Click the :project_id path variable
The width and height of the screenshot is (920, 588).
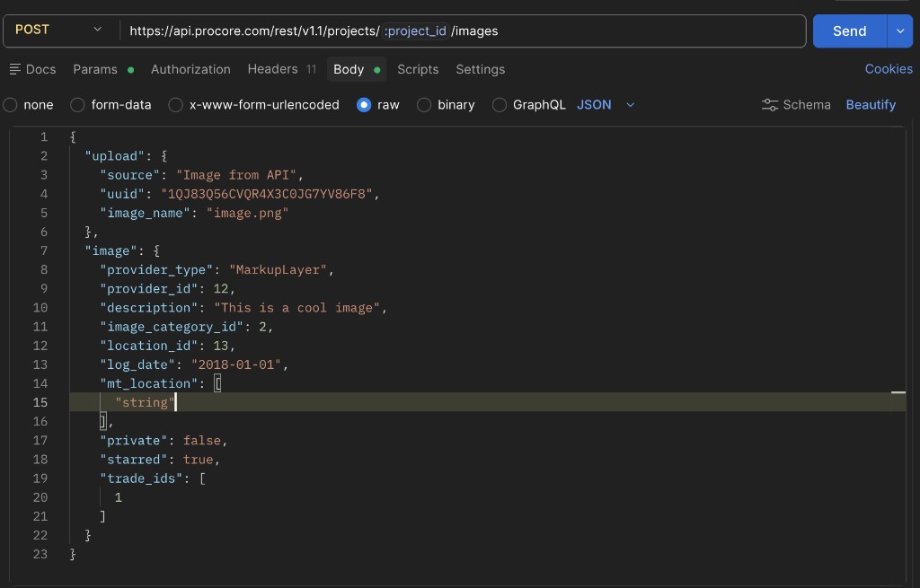[x=415, y=31]
